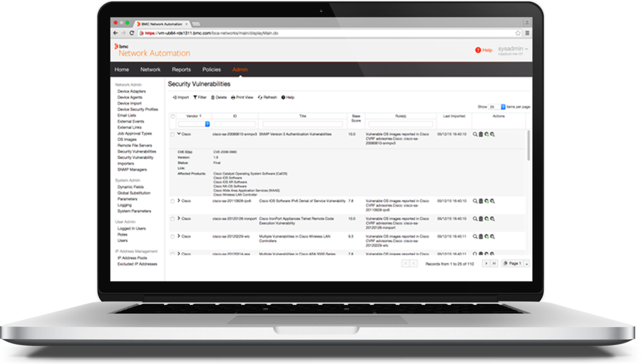Bookmark the page with the star icon
This screenshot has width=641, height=364.
click(518, 33)
